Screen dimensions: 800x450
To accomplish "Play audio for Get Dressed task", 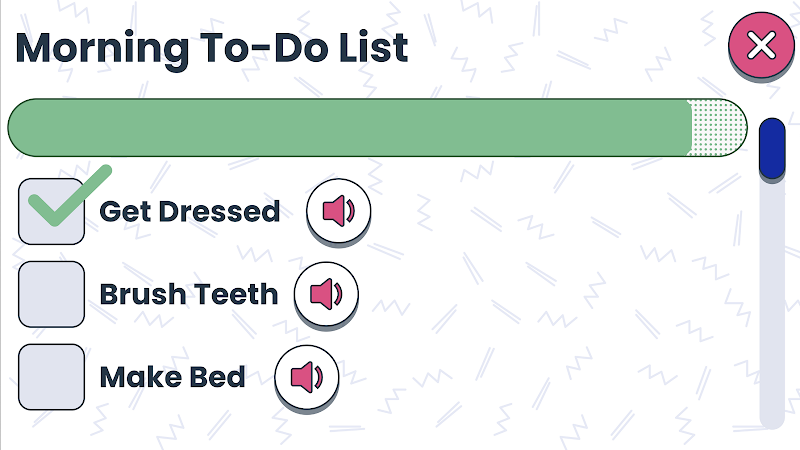I will point(338,211).
